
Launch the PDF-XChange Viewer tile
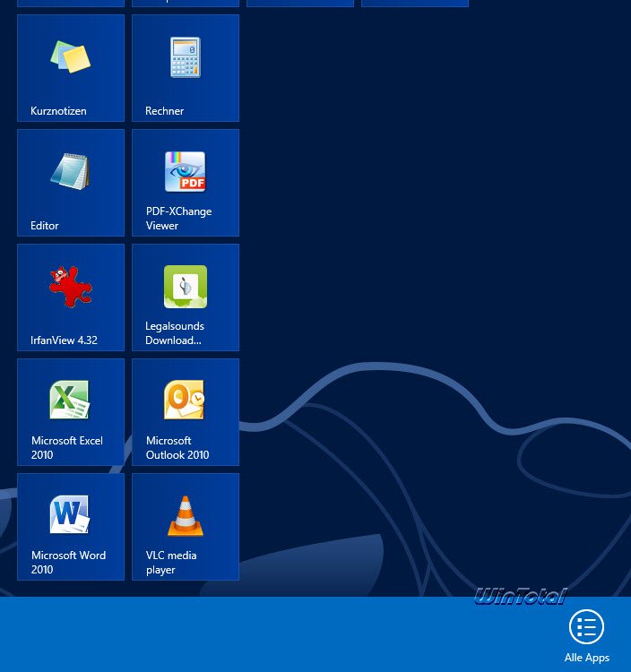(x=186, y=183)
